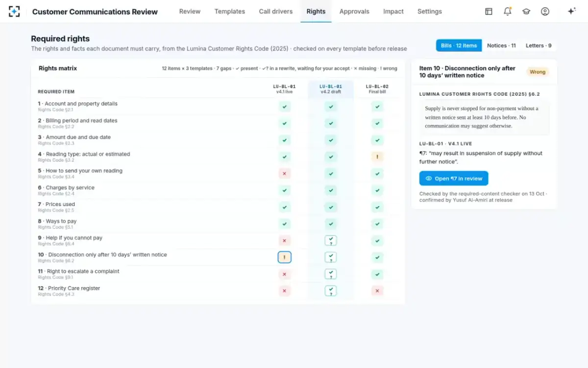Select v4.2 draft check for Reading type row

coord(331,157)
